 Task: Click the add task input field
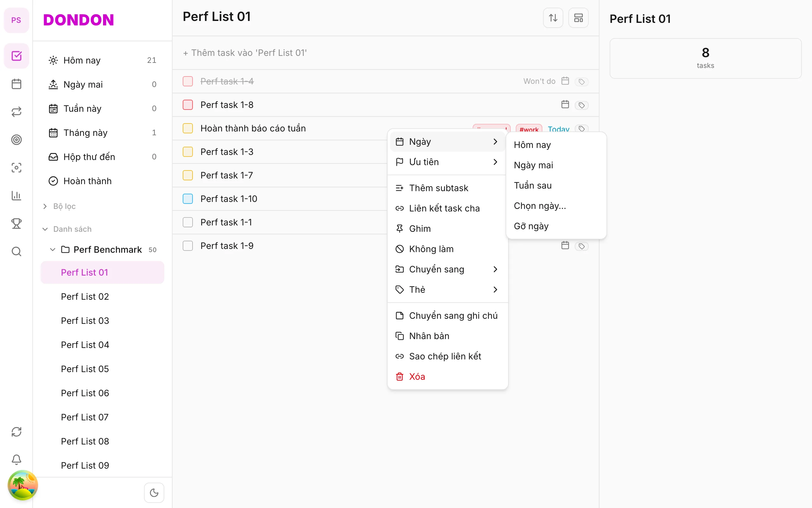pyautogui.click(x=385, y=53)
